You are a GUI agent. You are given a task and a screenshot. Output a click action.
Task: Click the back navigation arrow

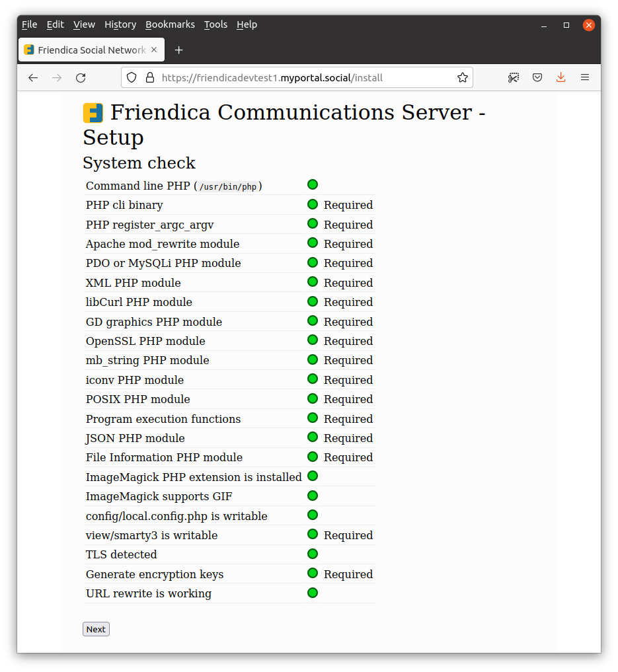33,77
